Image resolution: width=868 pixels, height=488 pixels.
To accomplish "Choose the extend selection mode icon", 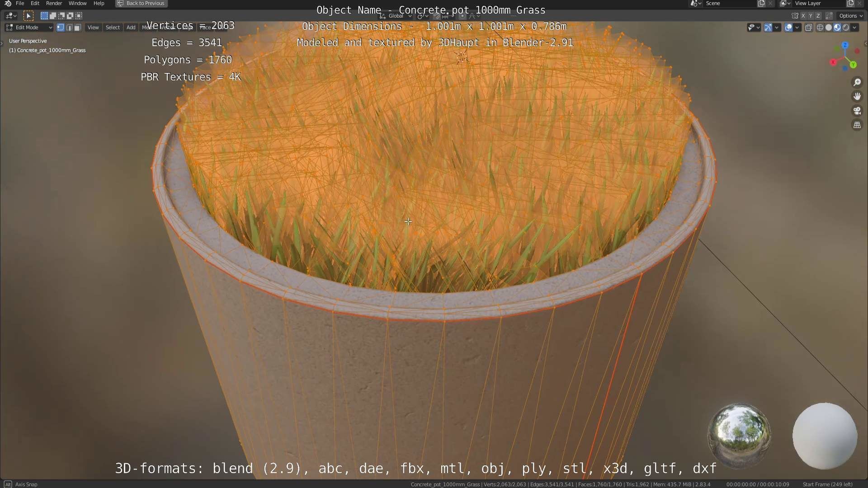I will (52, 16).
